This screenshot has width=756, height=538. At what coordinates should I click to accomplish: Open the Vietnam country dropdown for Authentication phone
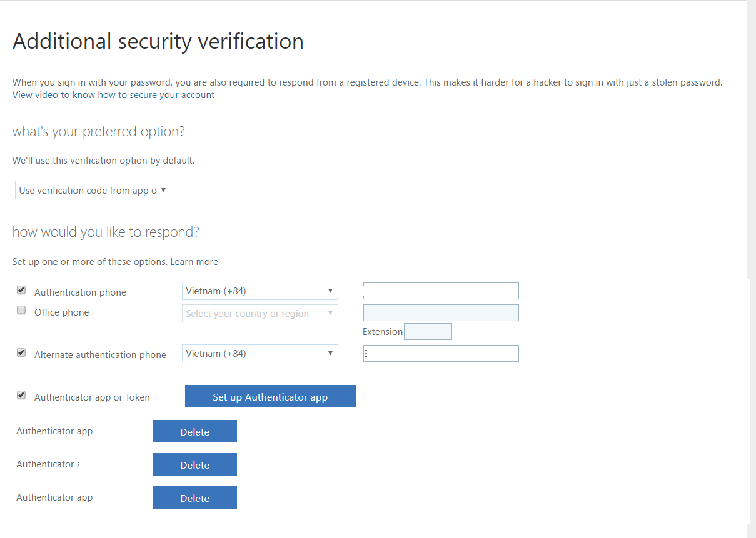tap(260, 291)
